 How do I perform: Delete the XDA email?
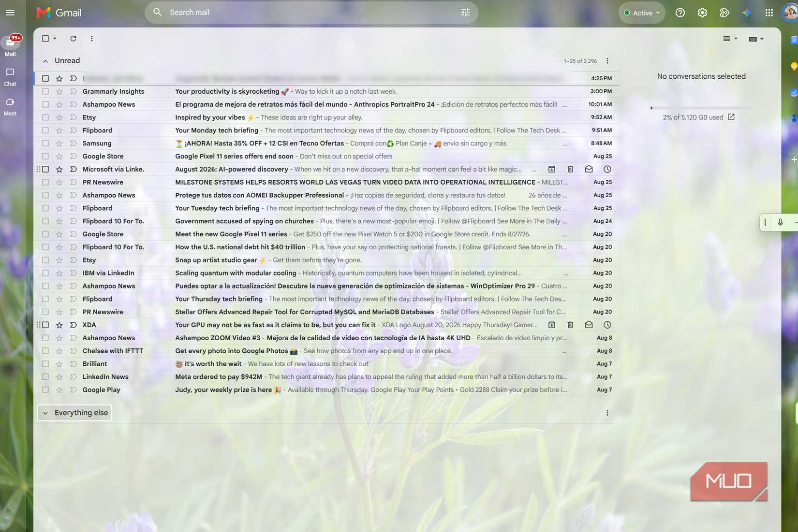click(x=570, y=325)
